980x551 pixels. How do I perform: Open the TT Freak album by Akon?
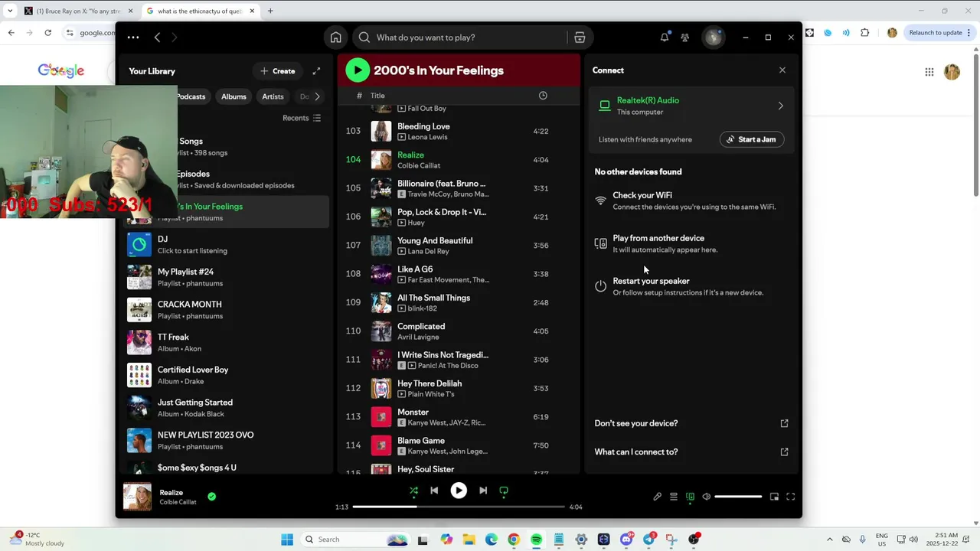pos(227,342)
